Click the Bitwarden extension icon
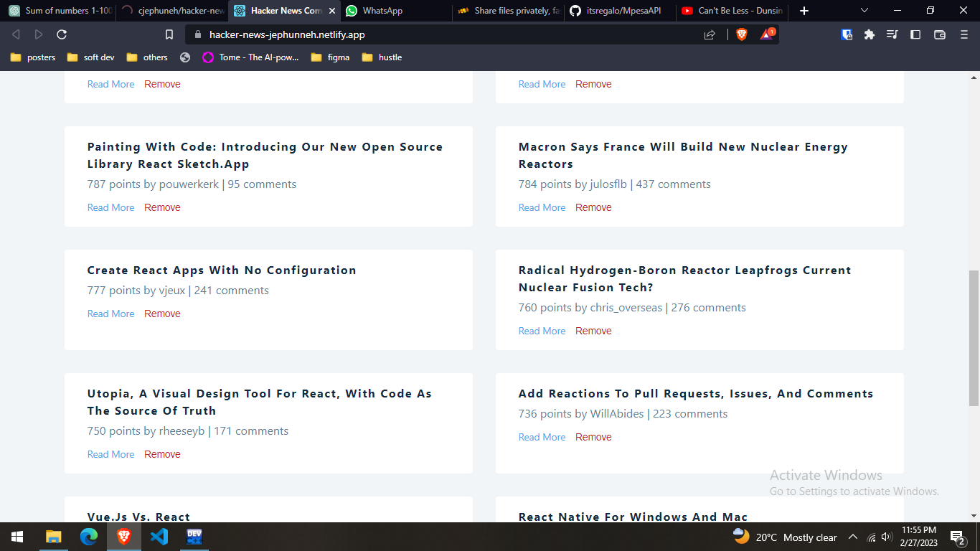Viewport: 980px width, 551px height. (847, 34)
